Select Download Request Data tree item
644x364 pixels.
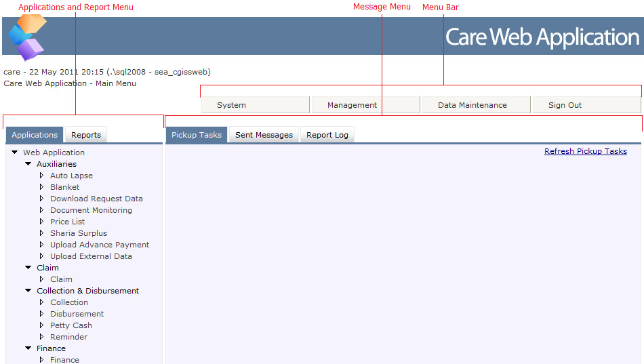pos(96,199)
